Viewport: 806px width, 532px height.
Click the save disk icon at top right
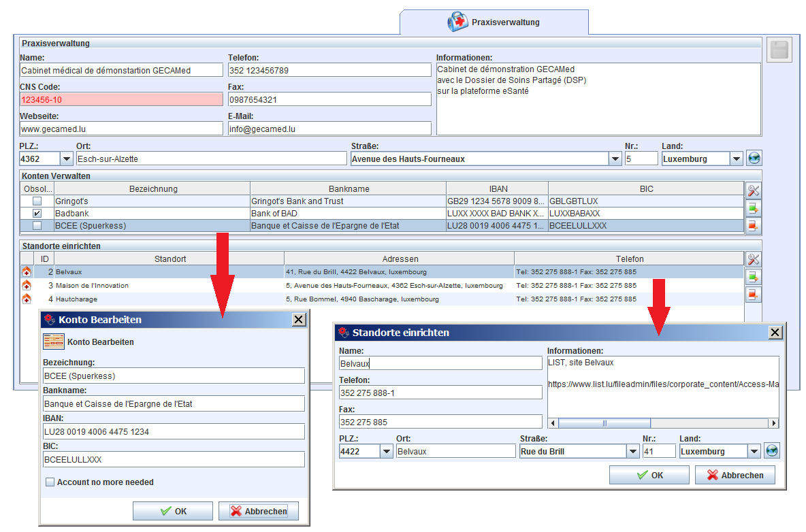click(779, 51)
